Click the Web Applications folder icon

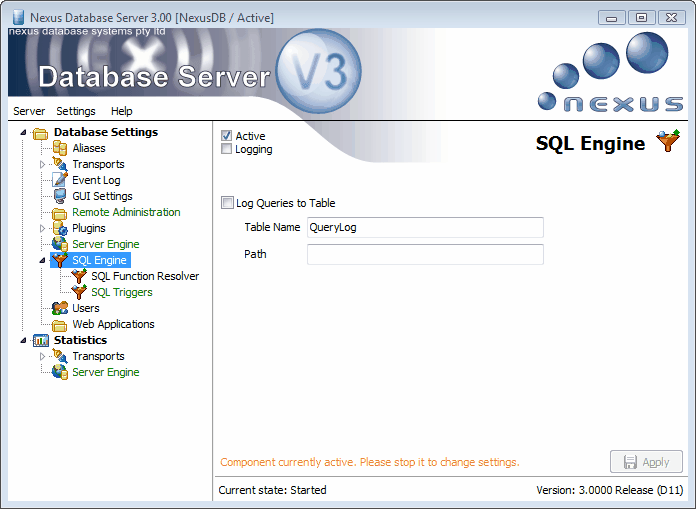point(60,325)
